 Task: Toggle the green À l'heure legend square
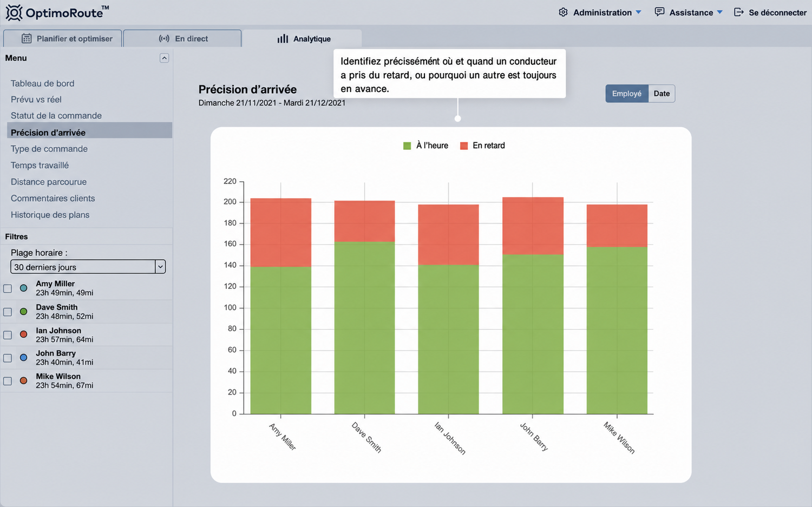click(407, 146)
